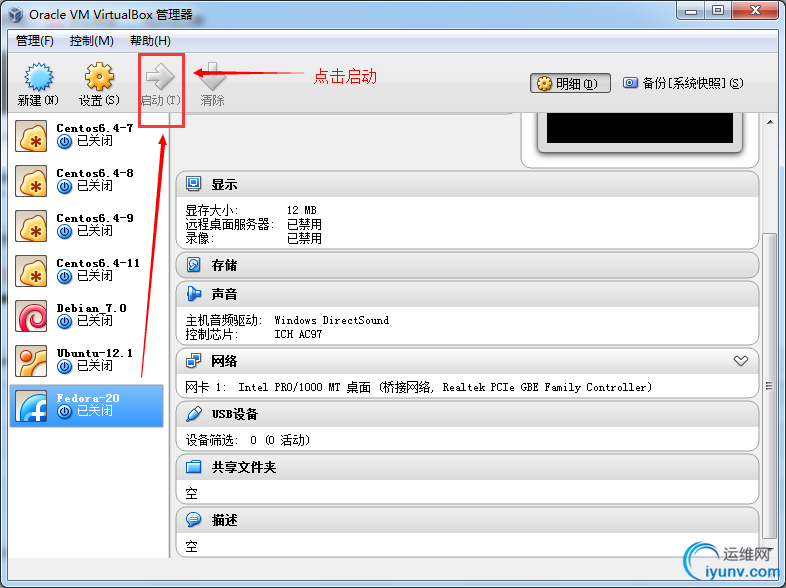
Task: Click the VirtualBox cube icon in title bar
Action: (16, 15)
